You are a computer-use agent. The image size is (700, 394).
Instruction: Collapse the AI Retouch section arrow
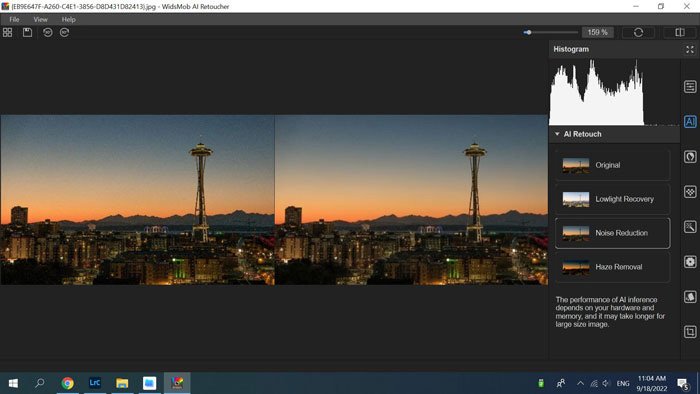pos(557,134)
